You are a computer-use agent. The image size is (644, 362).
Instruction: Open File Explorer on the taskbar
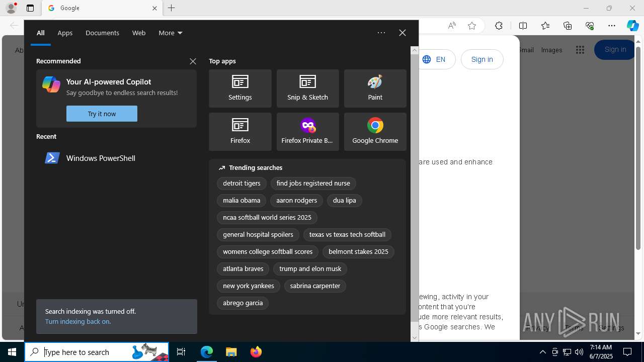231,352
